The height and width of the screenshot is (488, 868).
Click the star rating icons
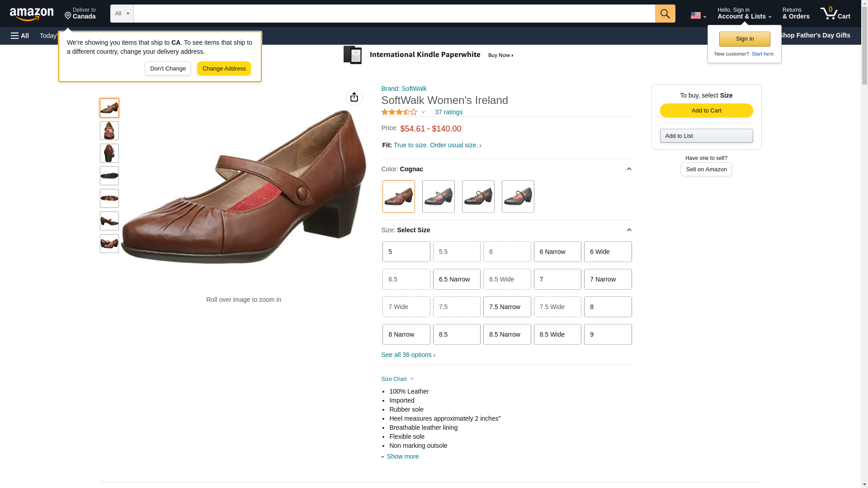(399, 112)
